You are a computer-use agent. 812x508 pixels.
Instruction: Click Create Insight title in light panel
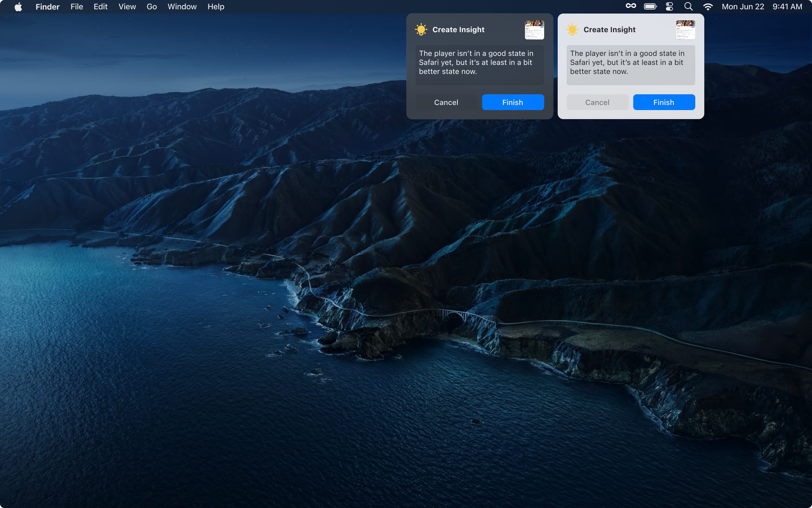(609, 30)
